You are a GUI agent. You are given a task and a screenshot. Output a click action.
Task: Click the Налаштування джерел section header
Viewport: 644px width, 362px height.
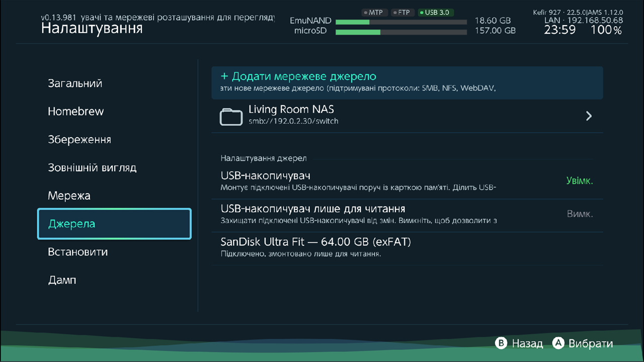tap(263, 158)
